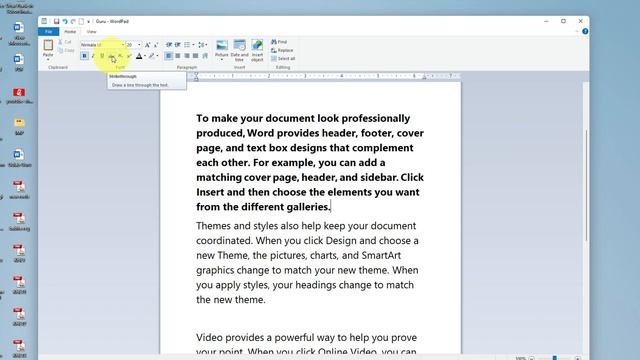Click the Increase indent icon

click(178, 45)
